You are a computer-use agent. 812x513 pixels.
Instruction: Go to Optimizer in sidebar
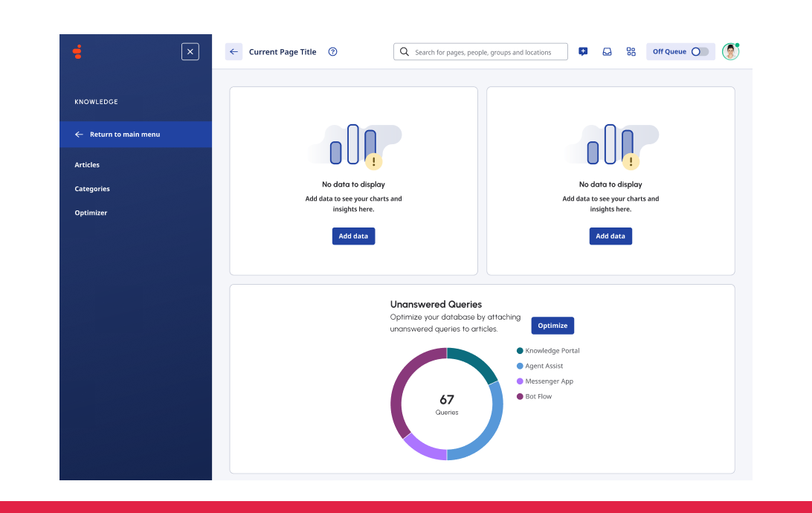tap(91, 213)
